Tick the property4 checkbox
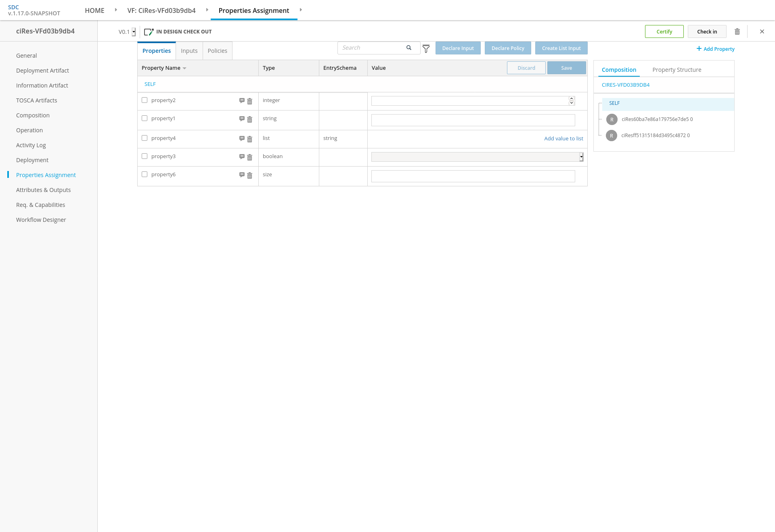This screenshot has width=775, height=532. (145, 138)
